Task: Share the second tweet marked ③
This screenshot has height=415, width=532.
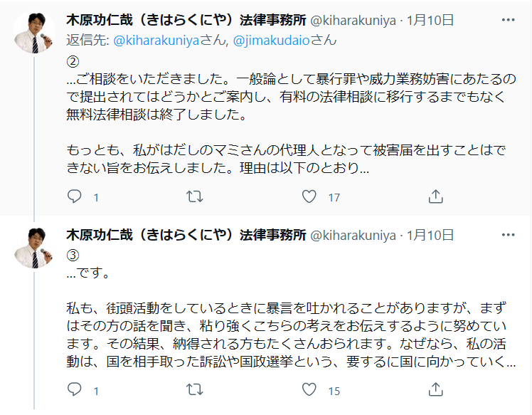Action: click(437, 389)
